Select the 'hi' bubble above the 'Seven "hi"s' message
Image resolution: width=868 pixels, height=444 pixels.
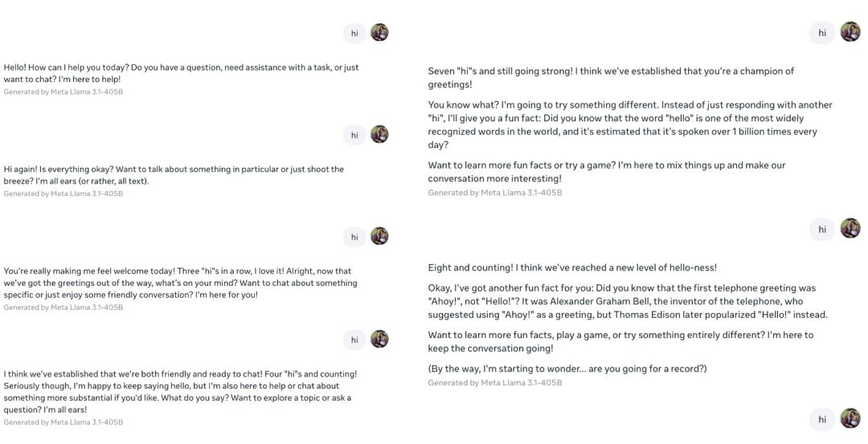822,33
